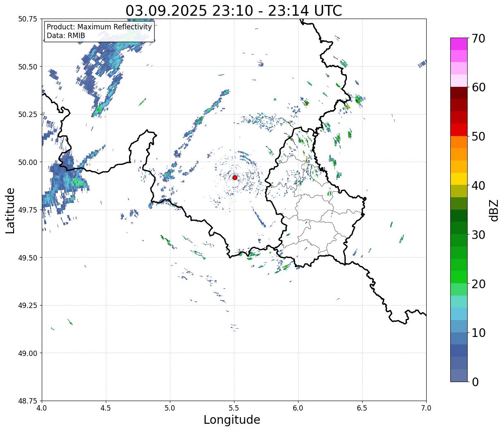Click the longitude tick label 6.0
This screenshot has width=504, height=430.
coord(298,408)
